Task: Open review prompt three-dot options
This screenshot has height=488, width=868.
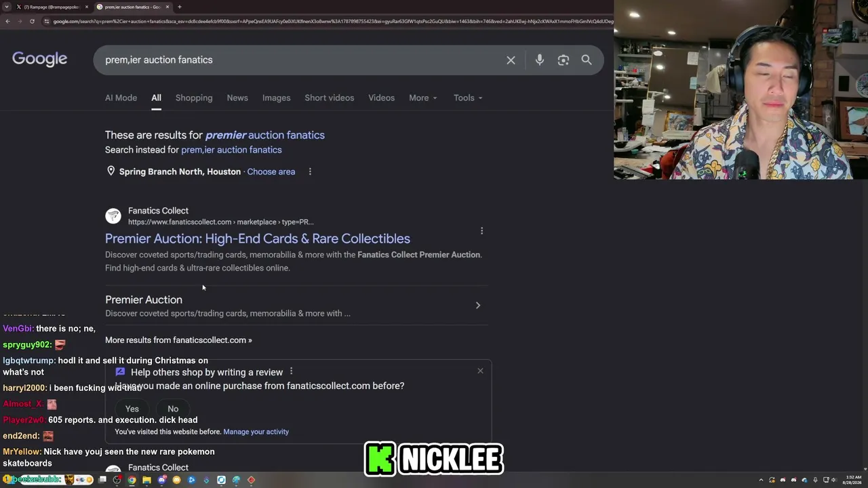Action: 291,371
